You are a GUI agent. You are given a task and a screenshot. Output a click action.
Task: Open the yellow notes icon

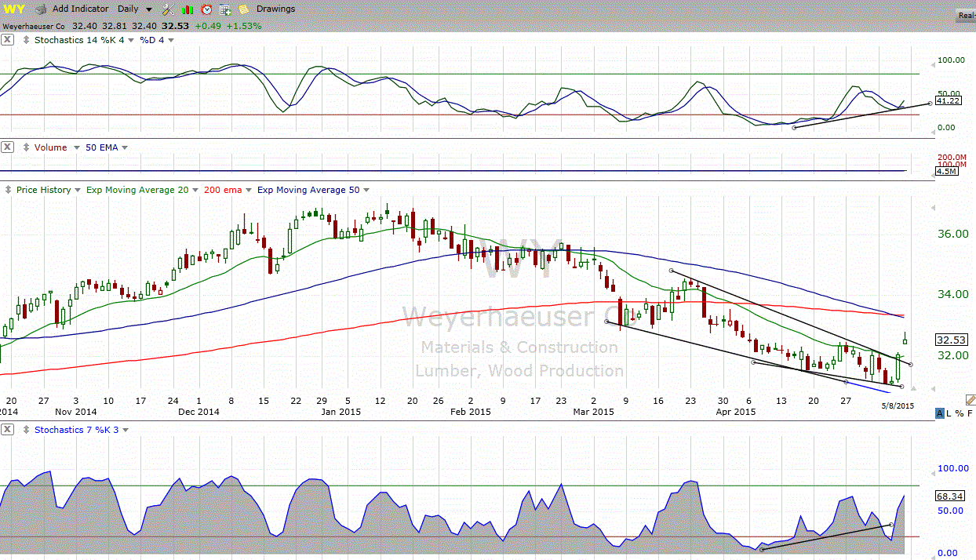coord(243,9)
